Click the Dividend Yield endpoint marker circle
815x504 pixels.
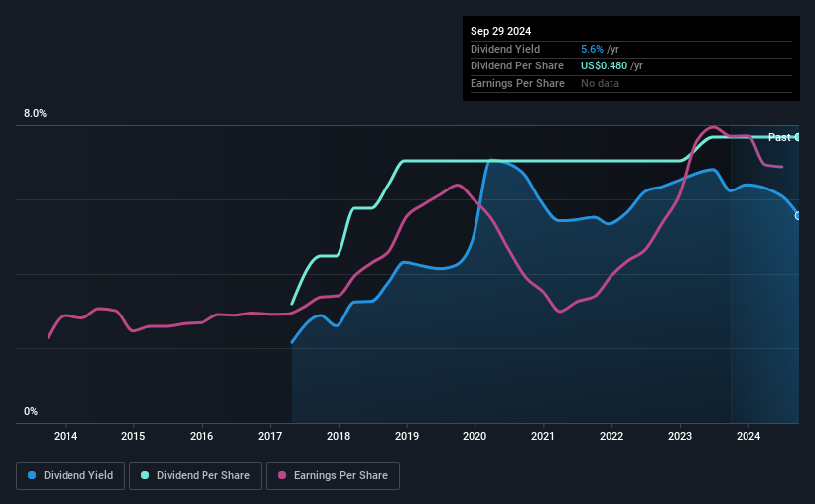pos(797,216)
